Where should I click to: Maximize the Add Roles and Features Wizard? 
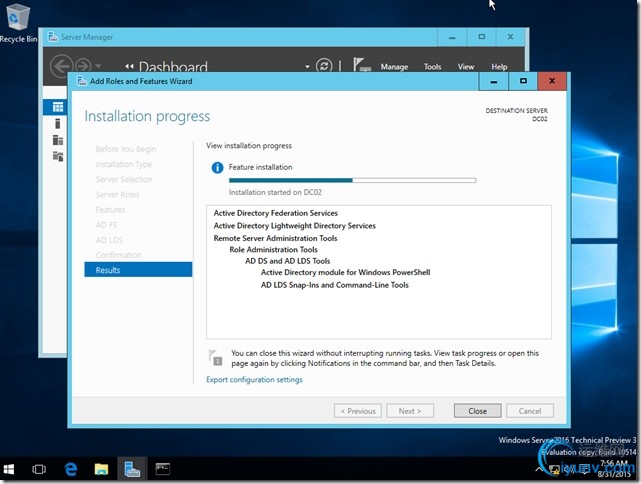click(523, 81)
